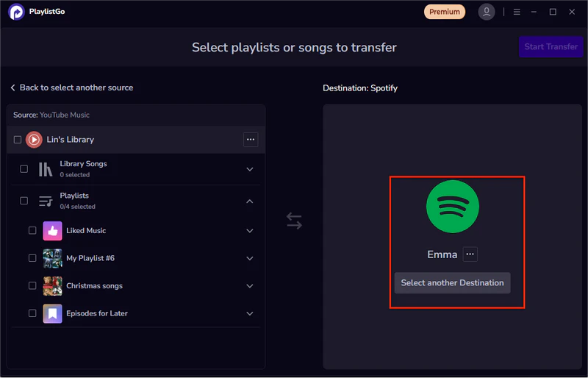
Task: Click the Playlists row label
Action: [74, 196]
